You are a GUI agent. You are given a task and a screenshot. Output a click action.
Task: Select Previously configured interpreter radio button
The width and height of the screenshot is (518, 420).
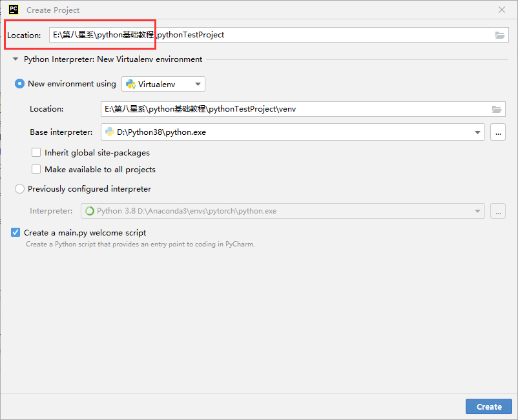tap(19, 189)
